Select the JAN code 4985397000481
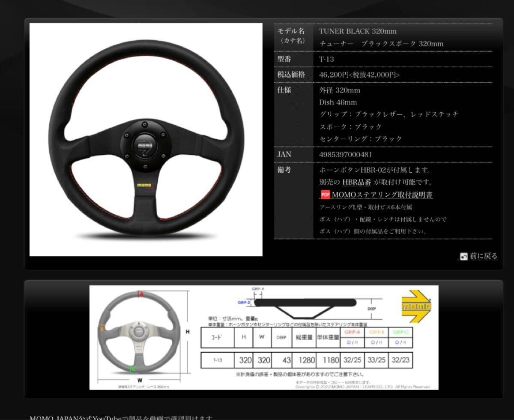Screen dimensions: 514x420 click(x=346, y=154)
